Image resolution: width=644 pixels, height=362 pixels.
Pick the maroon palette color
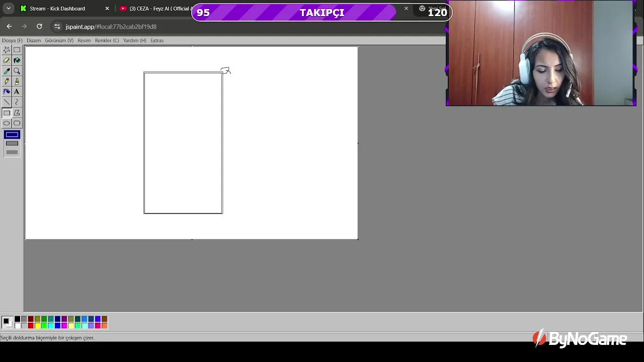pyautogui.click(x=31, y=319)
